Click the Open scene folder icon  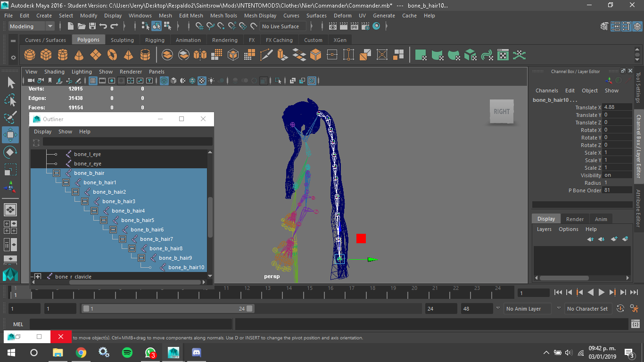coord(82,26)
